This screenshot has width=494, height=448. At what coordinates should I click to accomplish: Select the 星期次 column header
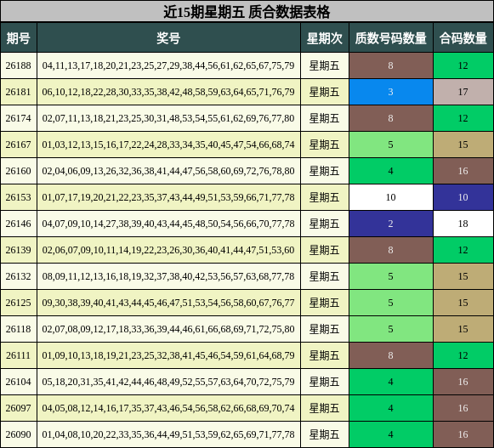pyautogui.click(x=325, y=38)
